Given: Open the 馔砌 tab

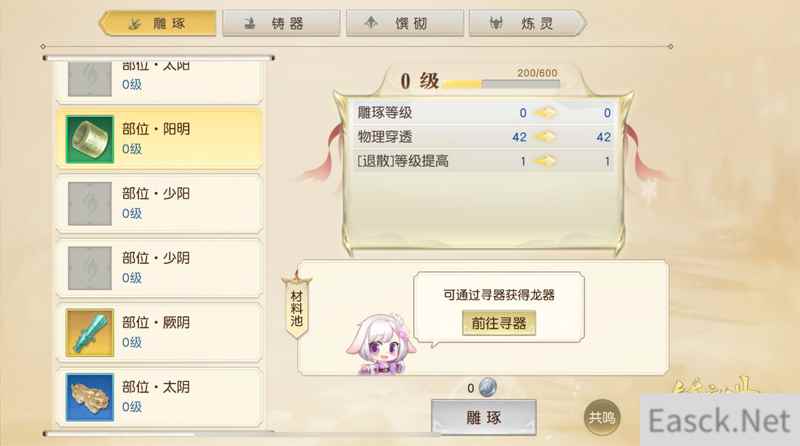Looking at the screenshot, I should [x=405, y=23].
